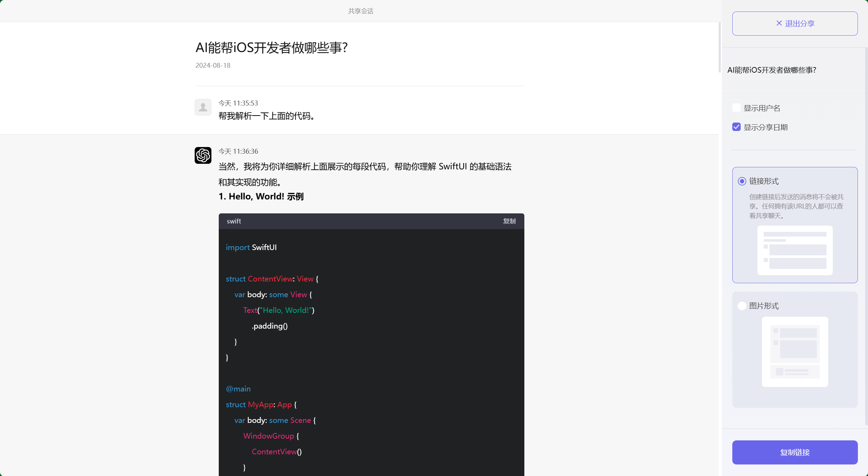The width and height of the screenshot is (868, 476).
Task: Click the timestamp 今天 11:36:36
Action: [238, 151]
